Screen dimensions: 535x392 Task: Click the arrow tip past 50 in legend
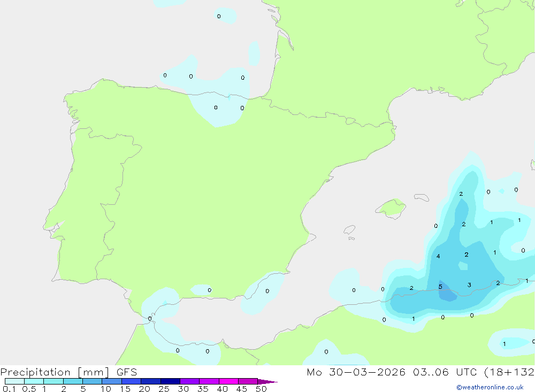[x=267, y=382]
